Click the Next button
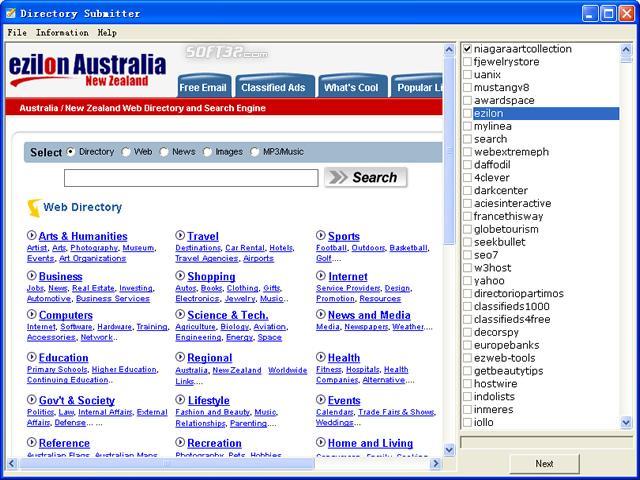The height and width of the screenshot is (480, 640). [544, 464]
